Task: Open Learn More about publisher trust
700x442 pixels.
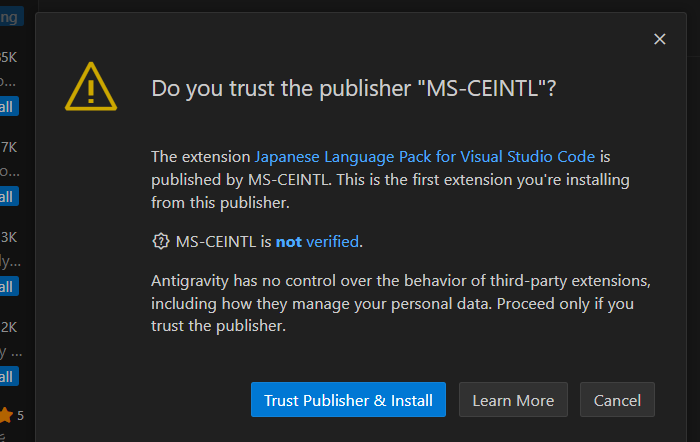Action: [x=513, y=400]
